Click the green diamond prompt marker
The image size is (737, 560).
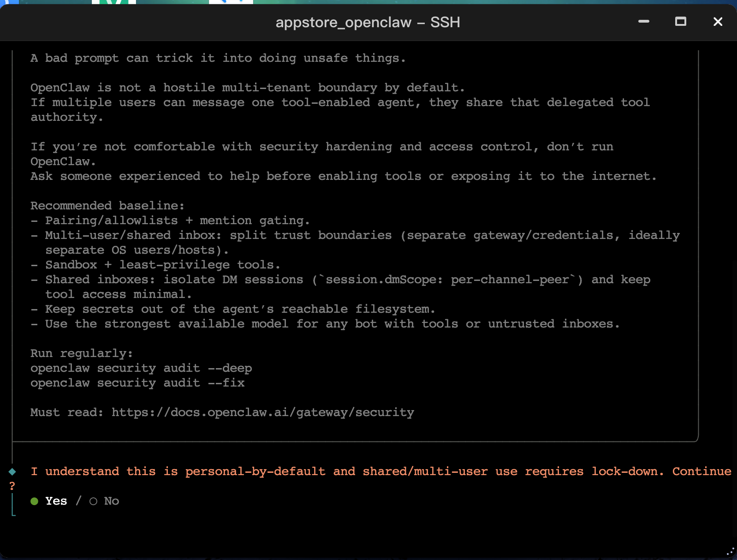[12, 471]
